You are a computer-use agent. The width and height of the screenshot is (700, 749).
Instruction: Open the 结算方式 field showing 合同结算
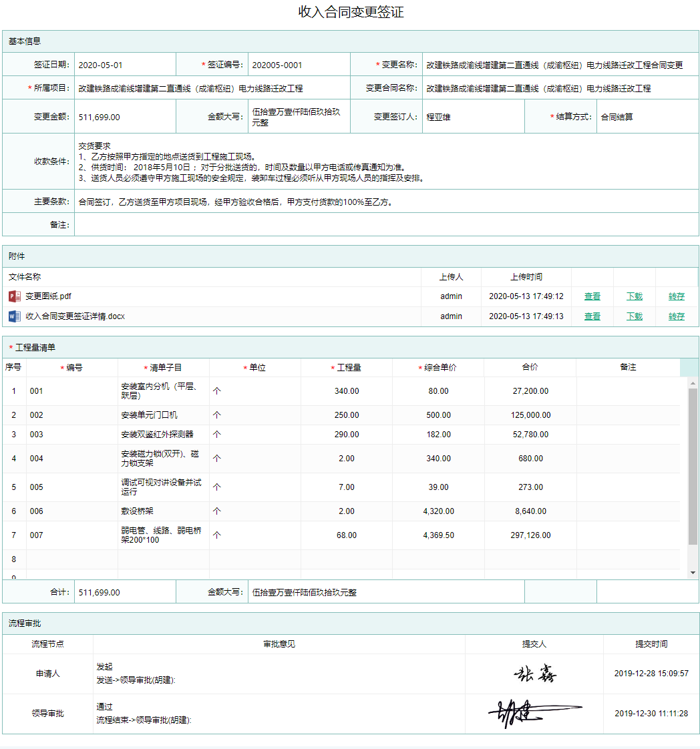(647, 117)
